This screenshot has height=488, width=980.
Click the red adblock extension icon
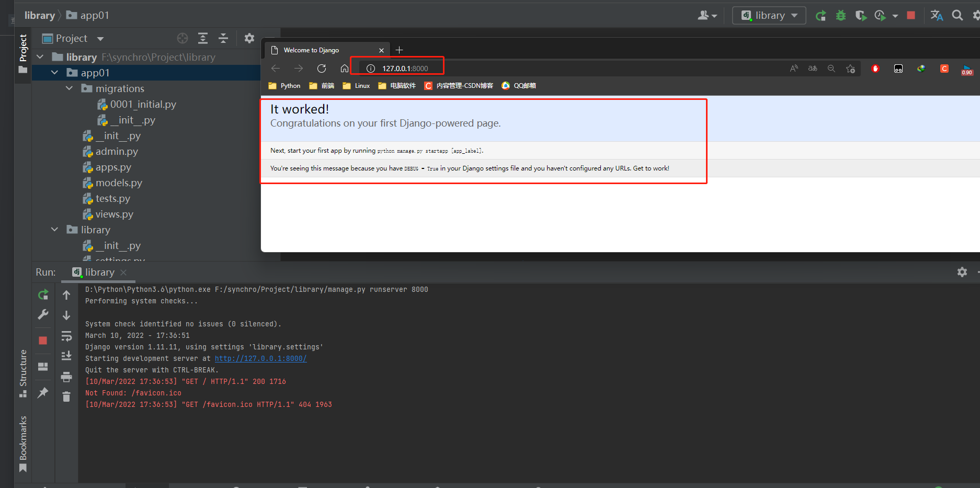(x=875, y=69)
